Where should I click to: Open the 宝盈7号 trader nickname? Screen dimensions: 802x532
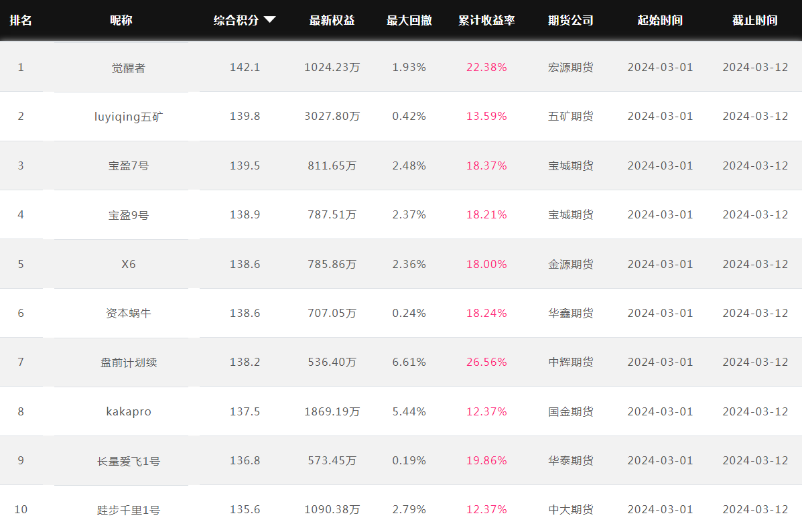(129, 165)
